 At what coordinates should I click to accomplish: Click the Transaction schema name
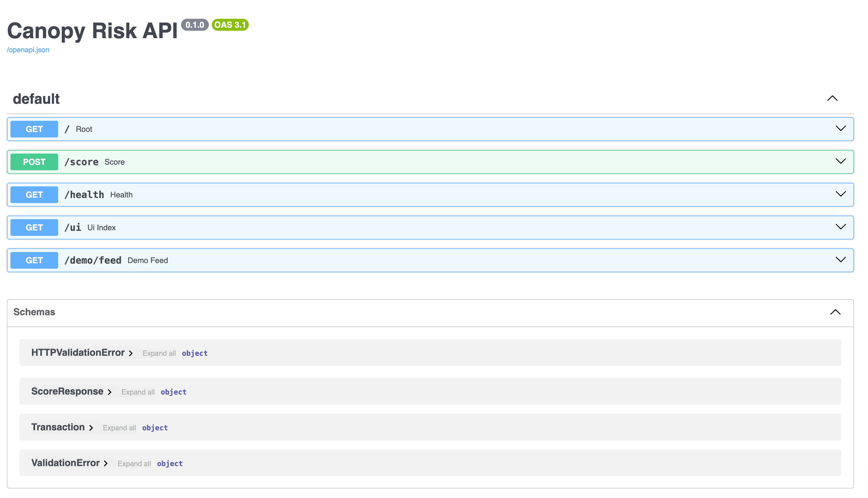[x=58, y=428]
